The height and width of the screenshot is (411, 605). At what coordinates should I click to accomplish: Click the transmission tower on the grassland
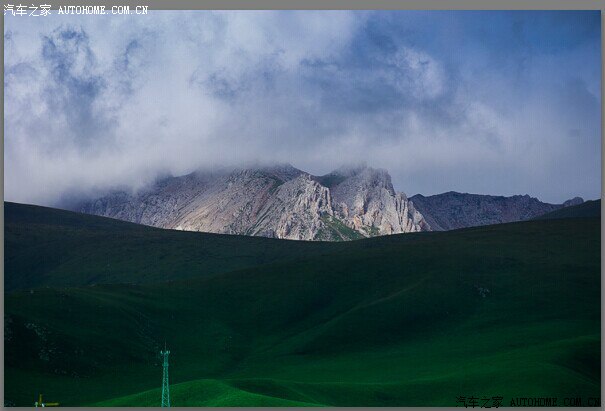tap(165, 377)
